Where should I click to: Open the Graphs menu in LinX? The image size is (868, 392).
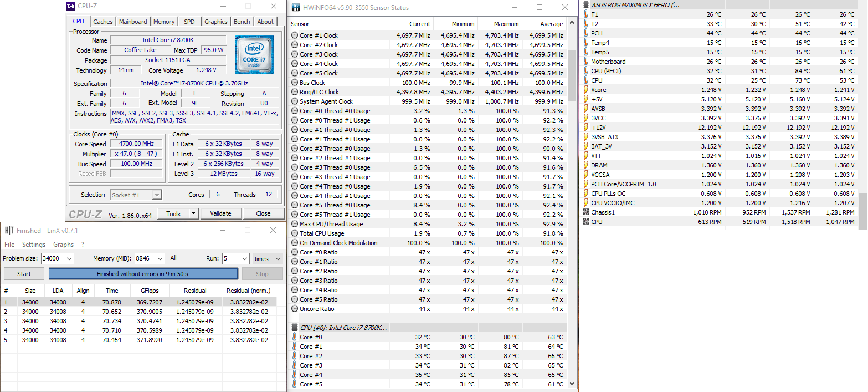63,245
